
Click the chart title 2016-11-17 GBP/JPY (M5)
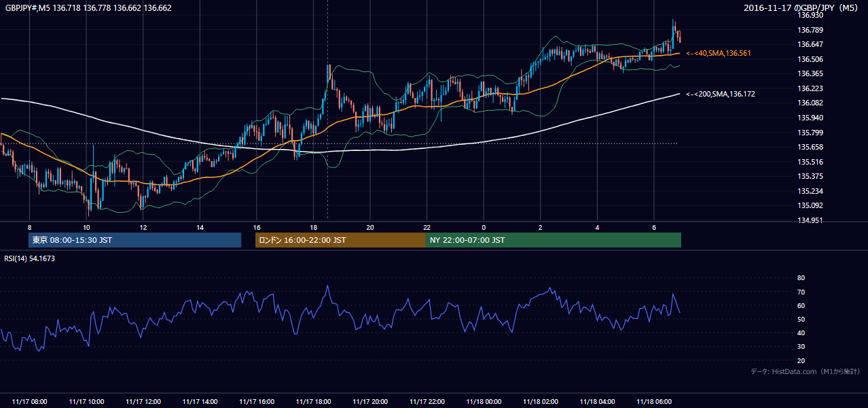click(x=801, y=8)
